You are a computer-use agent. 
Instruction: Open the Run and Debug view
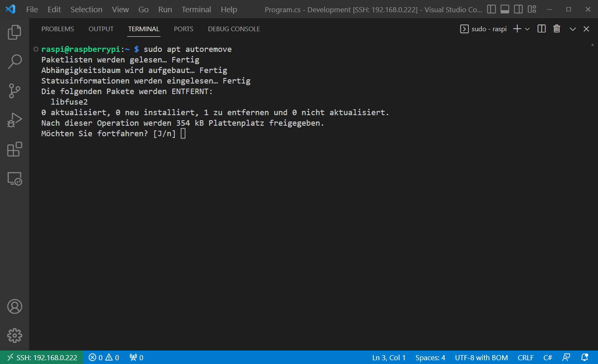[14, 120]
